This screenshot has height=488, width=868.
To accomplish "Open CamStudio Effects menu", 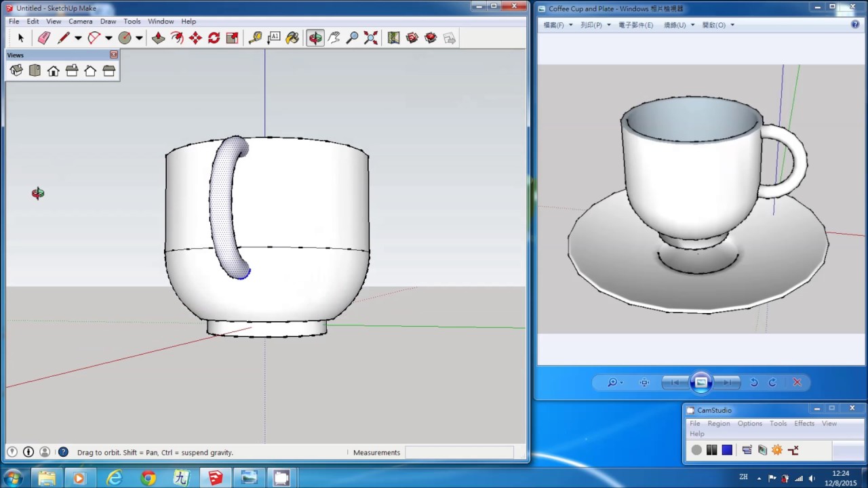I will pos(804,424).
